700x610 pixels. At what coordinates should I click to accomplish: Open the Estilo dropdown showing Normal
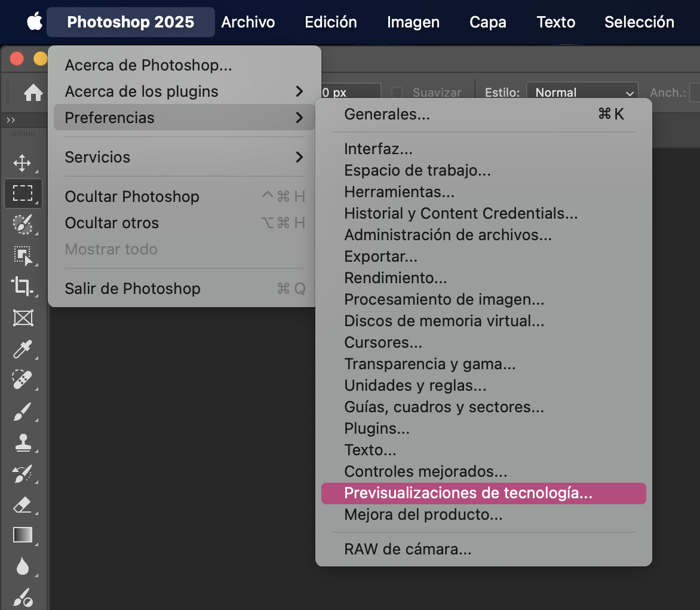[x=582, y=93]
